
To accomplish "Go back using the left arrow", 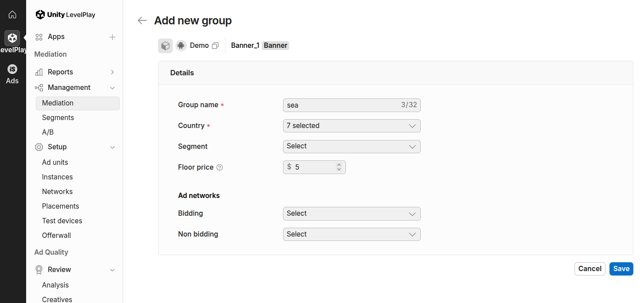I will click(x=142, y=20).
